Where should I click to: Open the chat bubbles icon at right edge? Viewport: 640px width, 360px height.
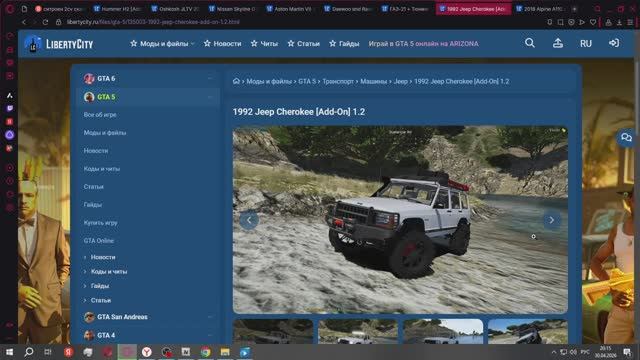(626, 138)
